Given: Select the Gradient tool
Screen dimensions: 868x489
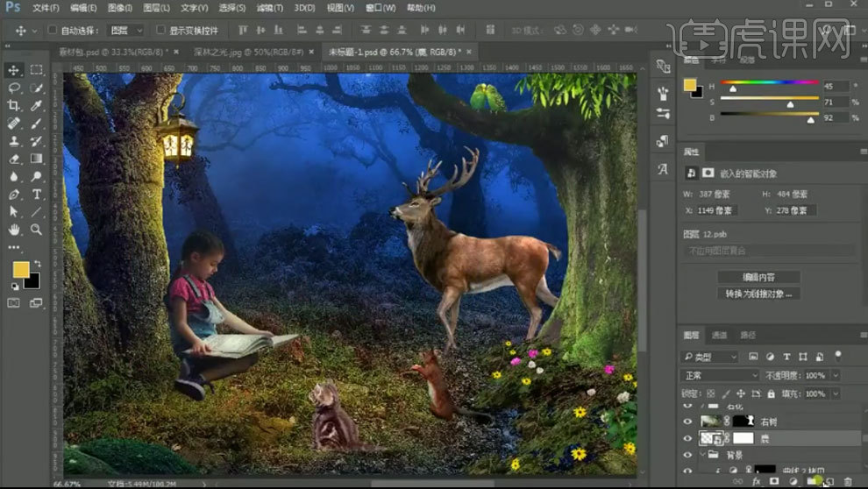Looking at the screenshot, I should pos(37,159).
